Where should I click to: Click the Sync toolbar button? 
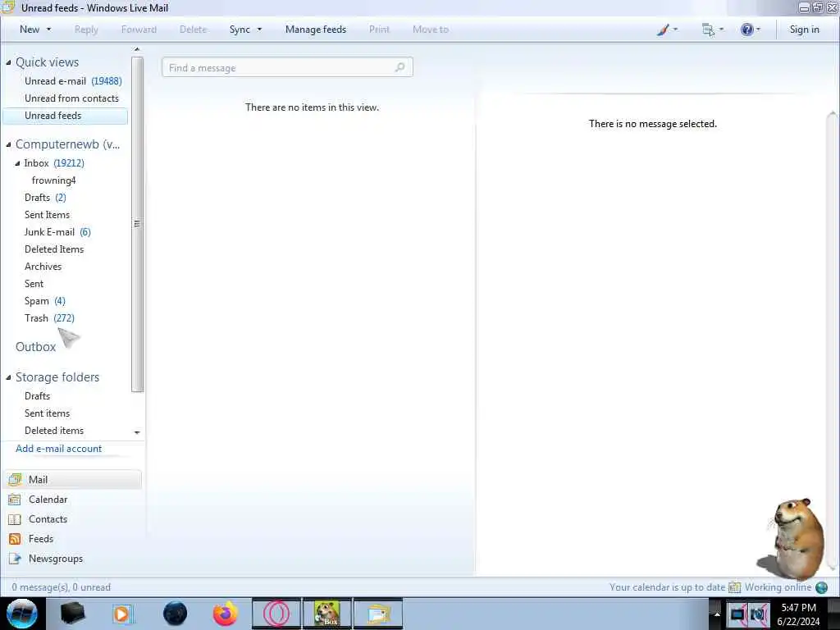(x=240, y=30)
